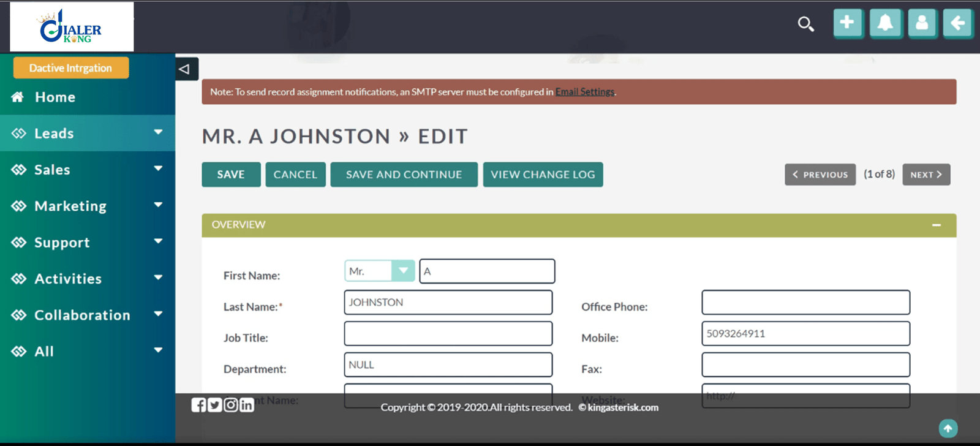Click the back arrow icon in header

pyautogui.click(x=958, y=23)
